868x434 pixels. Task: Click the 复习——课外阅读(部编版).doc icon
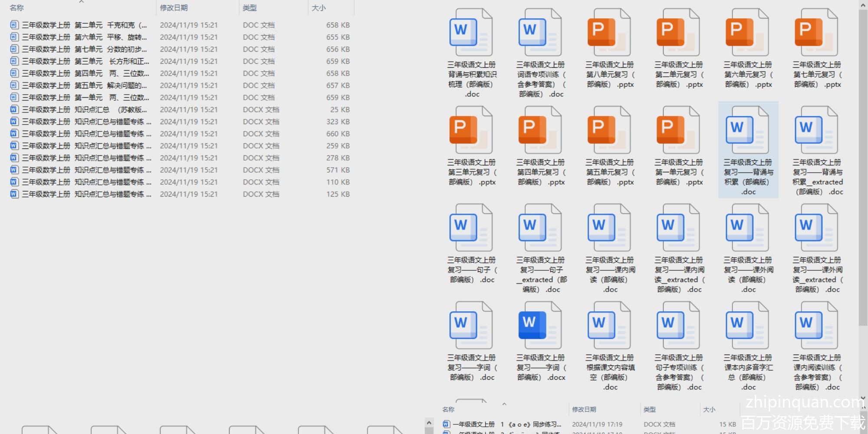tap(747, 228)
